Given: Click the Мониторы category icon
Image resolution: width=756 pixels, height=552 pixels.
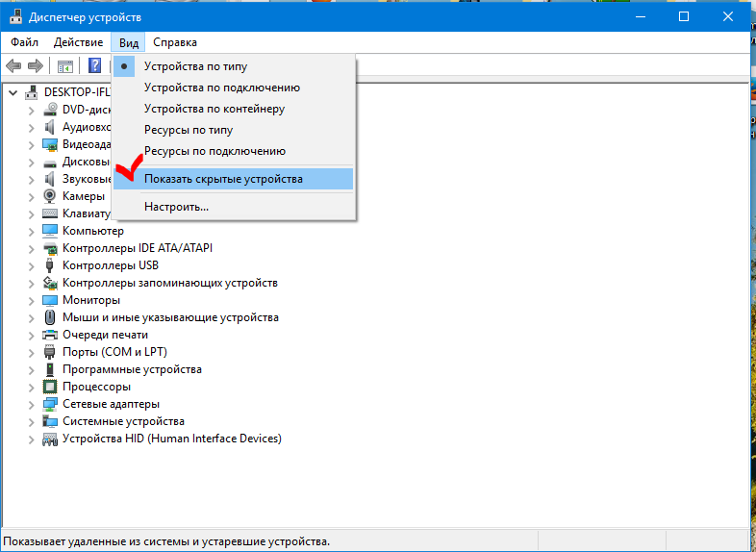Looking at the screenshot, I should (x=50, y=300).
